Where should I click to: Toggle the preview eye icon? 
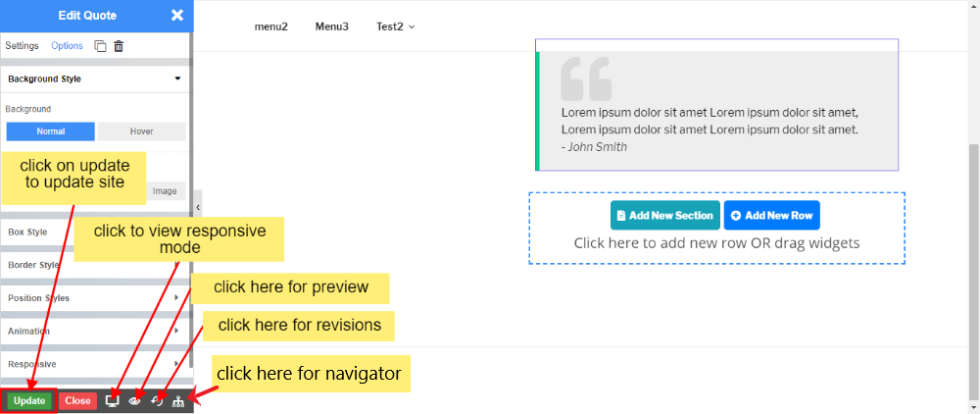(135, 400)
